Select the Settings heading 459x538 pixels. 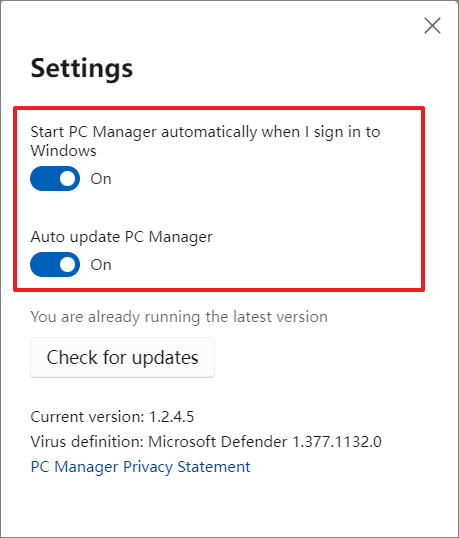[82, 69]
